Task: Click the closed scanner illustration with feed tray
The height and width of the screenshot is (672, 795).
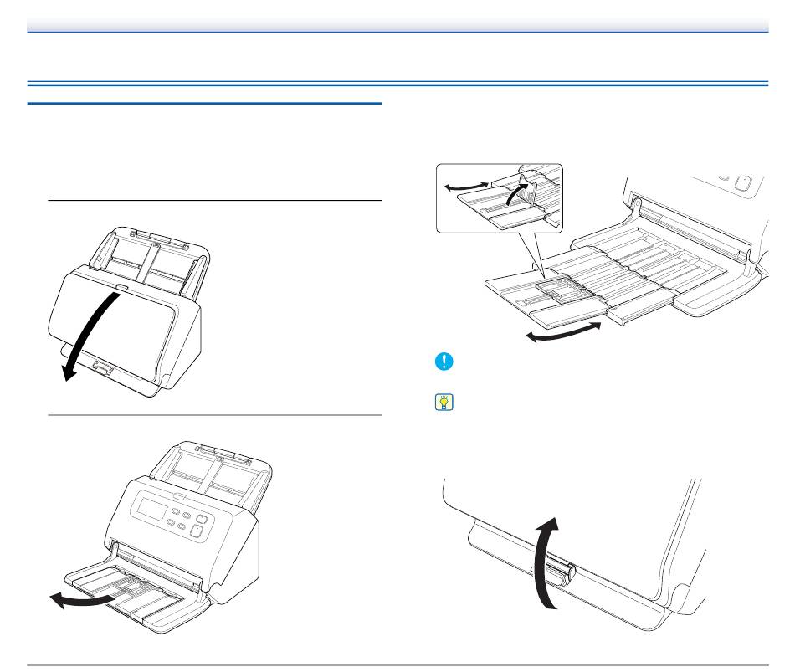Action: (x=129, y=311)
